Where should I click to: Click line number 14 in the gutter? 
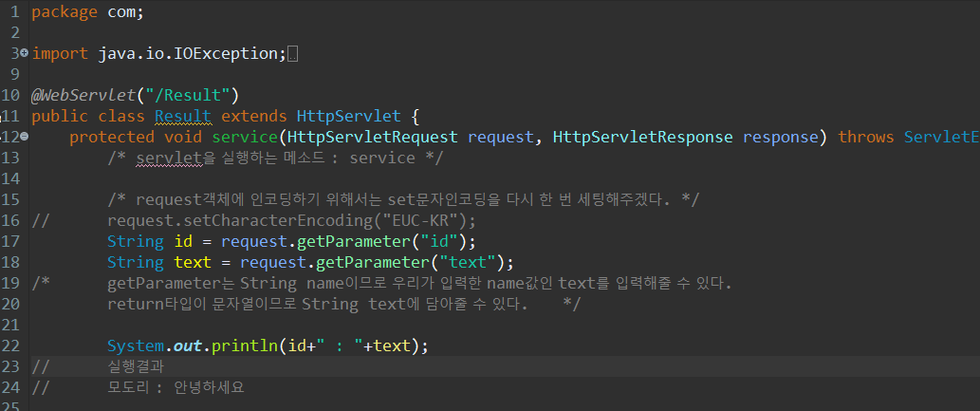tap(11, 178)
